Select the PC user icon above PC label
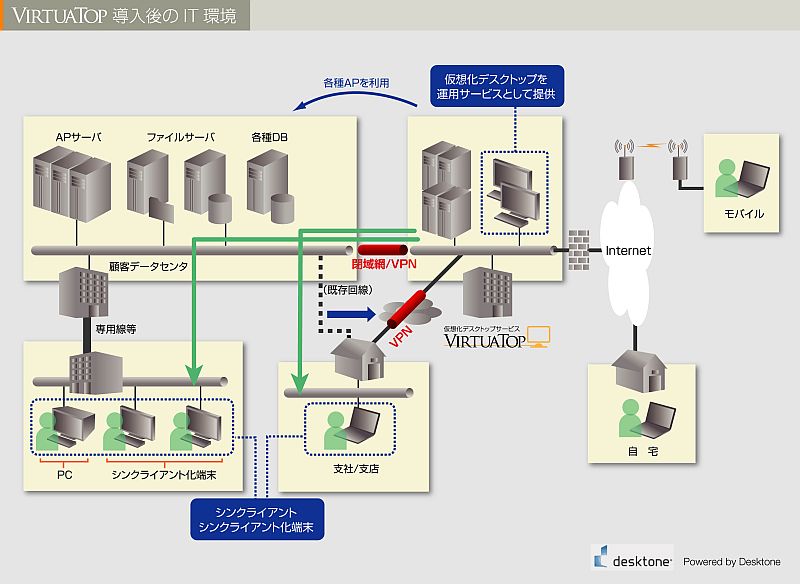800x584 pixels. click(65, 428)
